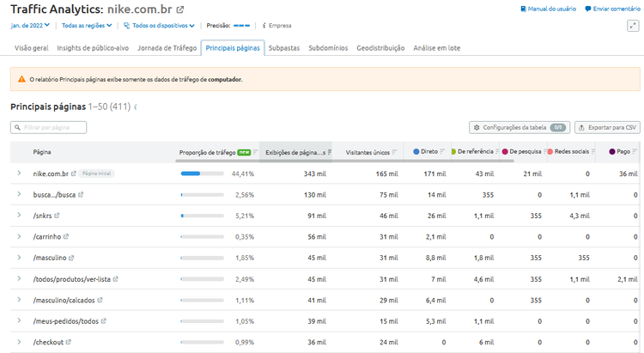Viewport: 644px width, 353px height.
Task: Expand the /meus-pedidos/todos row
Action: tap(19, 320)
